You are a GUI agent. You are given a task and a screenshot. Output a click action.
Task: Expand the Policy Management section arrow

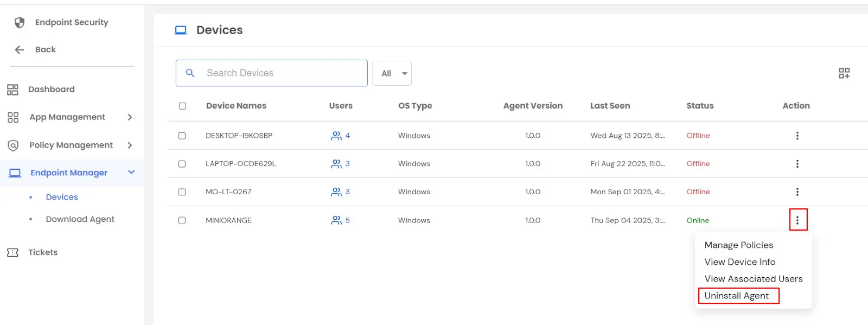[x=130, y=145]
